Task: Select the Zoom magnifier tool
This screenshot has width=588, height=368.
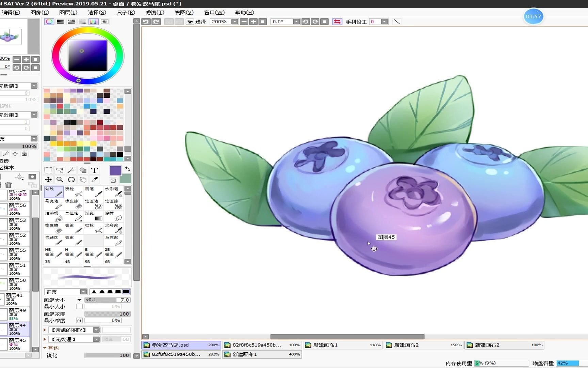Action: tap(60, 180)
